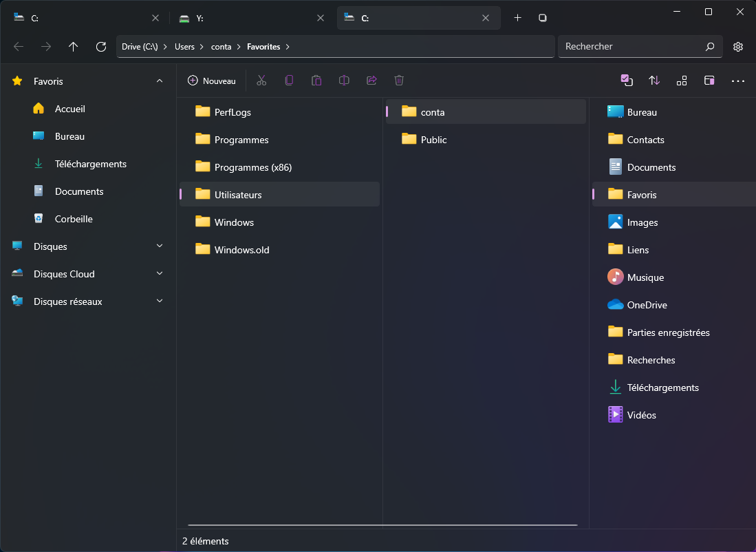This screenshot has width=756, height=552.
Task: Close the active third C: tab
Action: click(486, 18)
